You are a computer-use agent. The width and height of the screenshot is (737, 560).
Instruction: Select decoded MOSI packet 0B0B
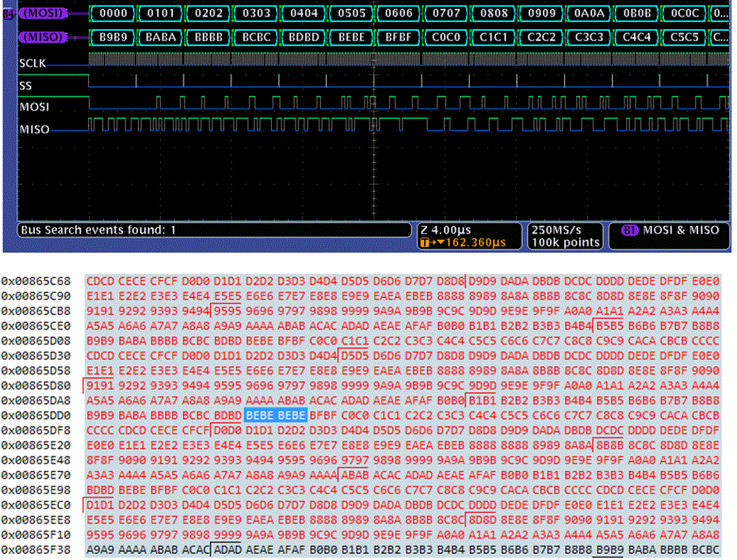[637, 13]
